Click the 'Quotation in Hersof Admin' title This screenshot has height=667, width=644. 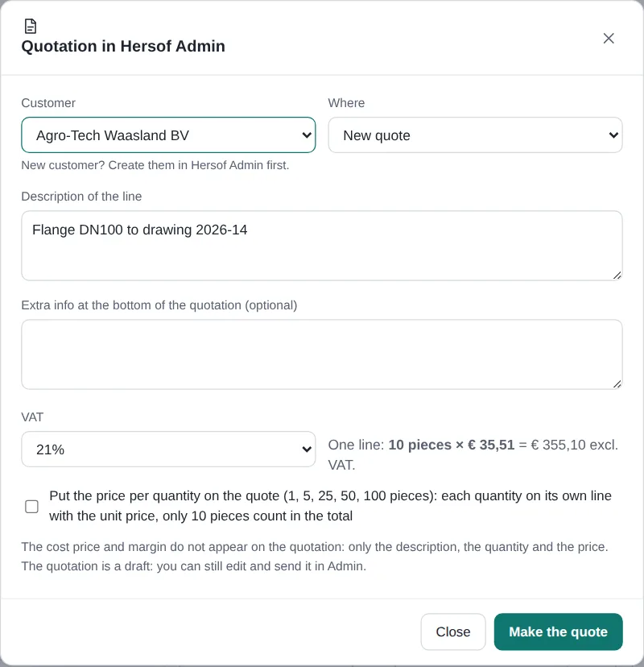pyautogui.click(x=123, y=46)
